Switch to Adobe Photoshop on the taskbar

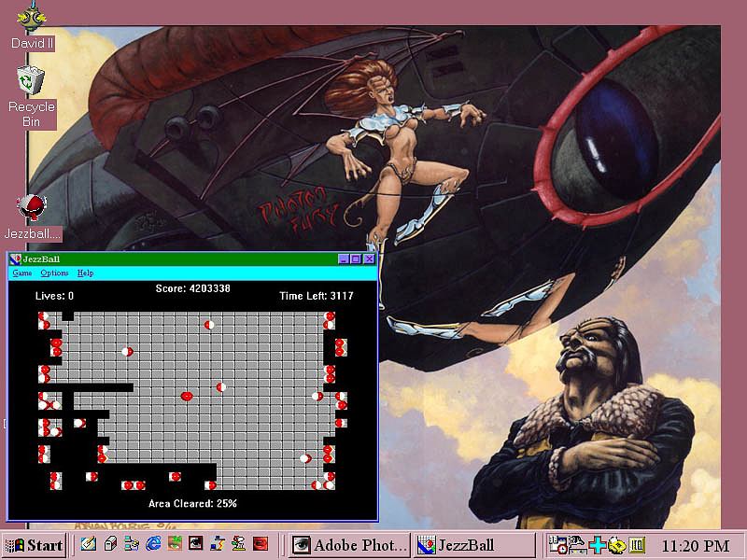tap(349, 545)
